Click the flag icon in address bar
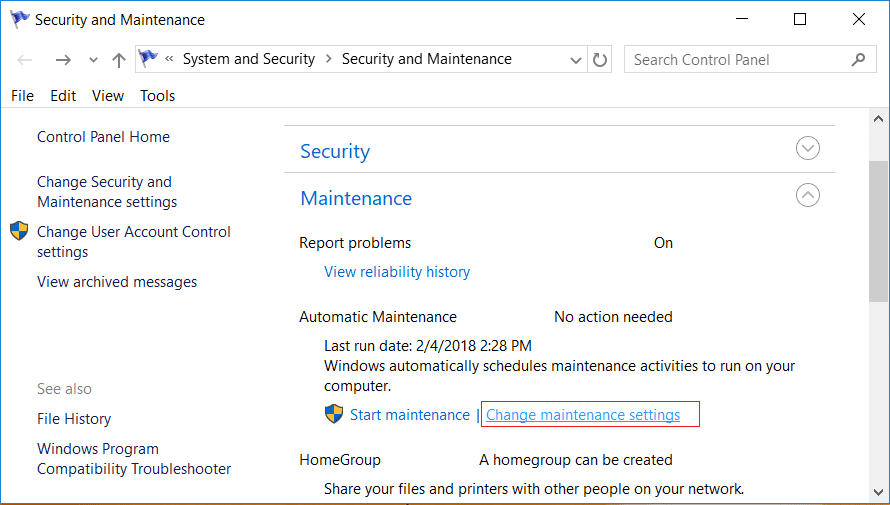Screen dimensions: 890x505 [148, 58]
